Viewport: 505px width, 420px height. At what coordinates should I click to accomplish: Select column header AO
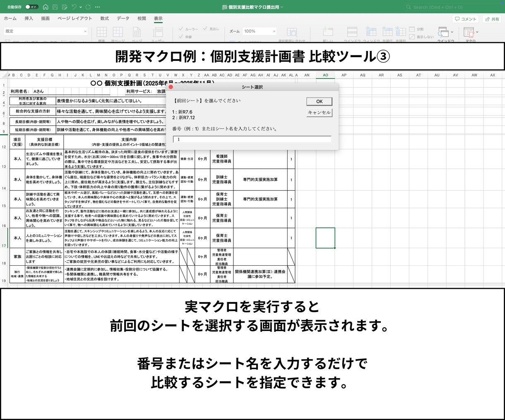[x=325, y=75]
